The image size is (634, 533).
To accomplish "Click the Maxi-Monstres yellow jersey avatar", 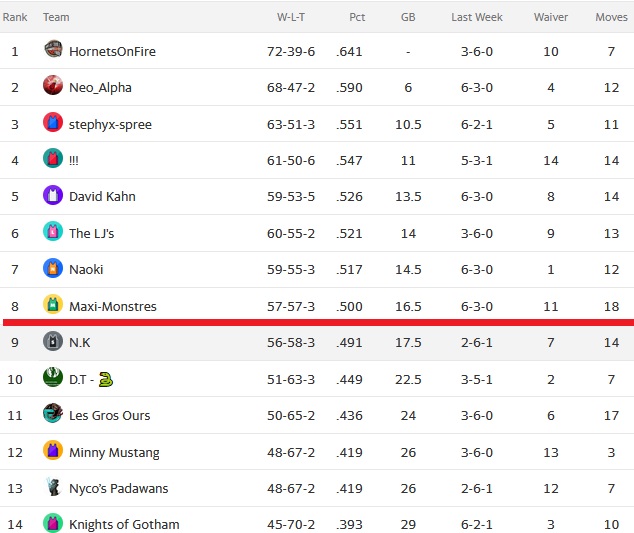I will click(53, 304).
